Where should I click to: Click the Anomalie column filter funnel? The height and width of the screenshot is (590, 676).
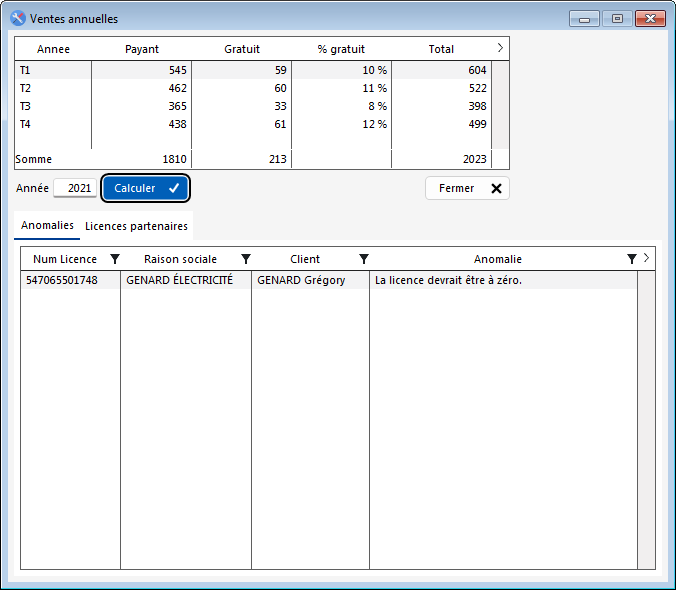631,259
